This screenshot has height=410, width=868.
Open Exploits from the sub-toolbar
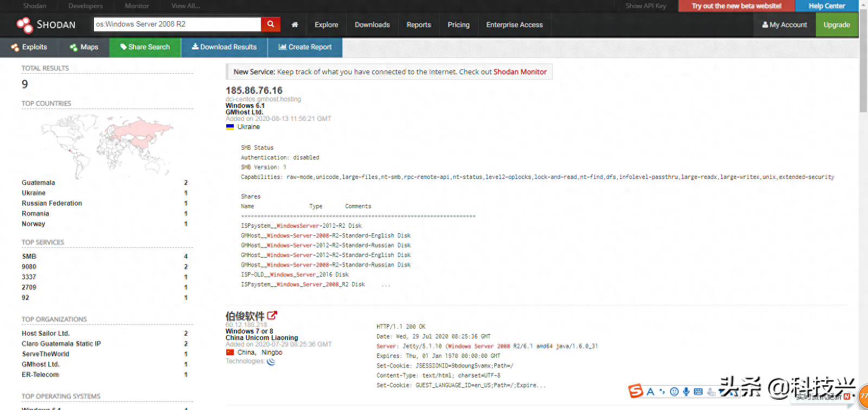(x=29, y=47)
